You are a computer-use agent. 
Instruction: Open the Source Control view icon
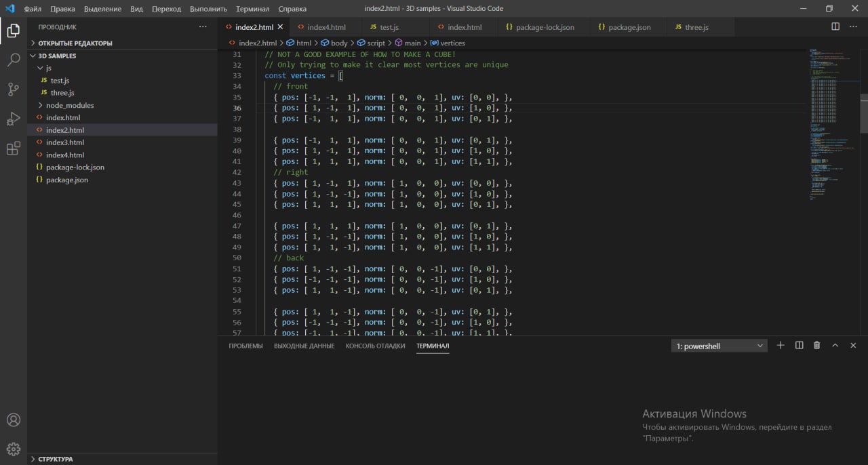coord(13,89)
